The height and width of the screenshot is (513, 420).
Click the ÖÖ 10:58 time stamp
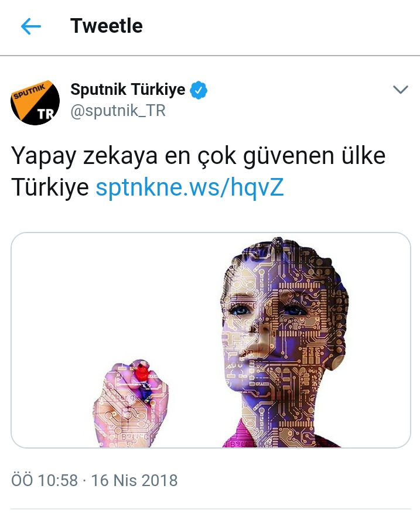(x=45, y=480)
